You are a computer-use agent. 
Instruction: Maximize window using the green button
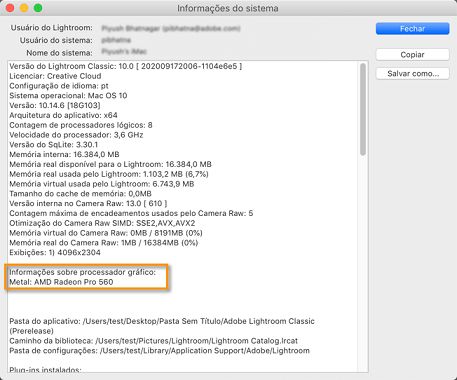coord(38,8)
